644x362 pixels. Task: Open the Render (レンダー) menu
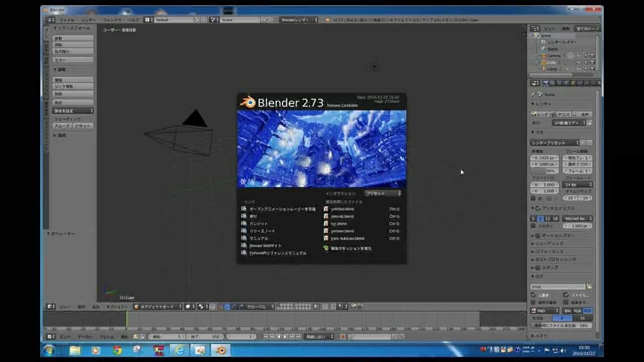(x=89, y=20)
